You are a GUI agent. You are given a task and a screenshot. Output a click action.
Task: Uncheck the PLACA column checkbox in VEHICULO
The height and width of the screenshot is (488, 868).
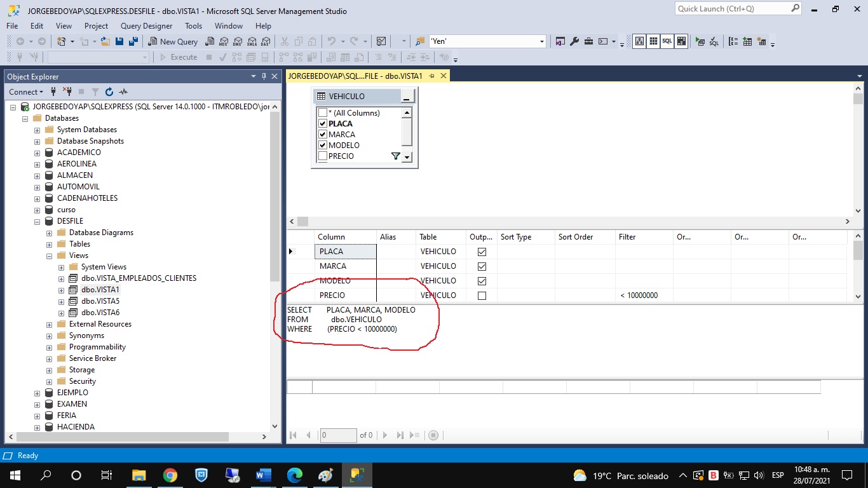coord(323,124)
